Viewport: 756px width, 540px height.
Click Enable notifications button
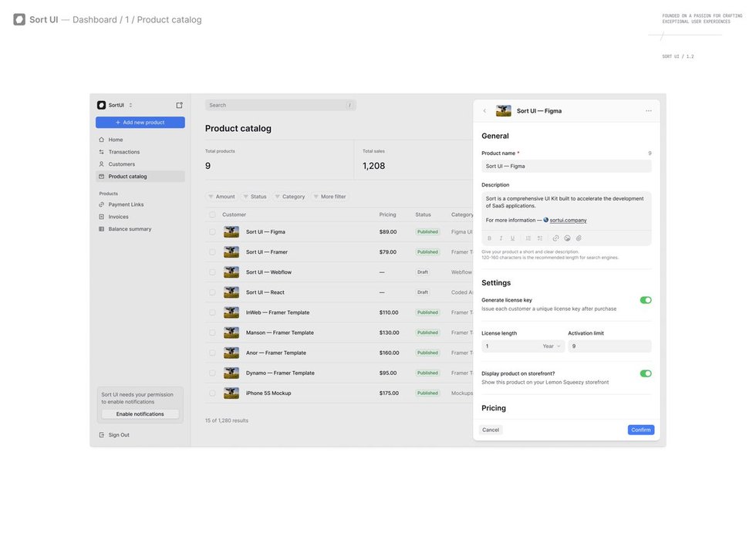click(x=140, y=414)
